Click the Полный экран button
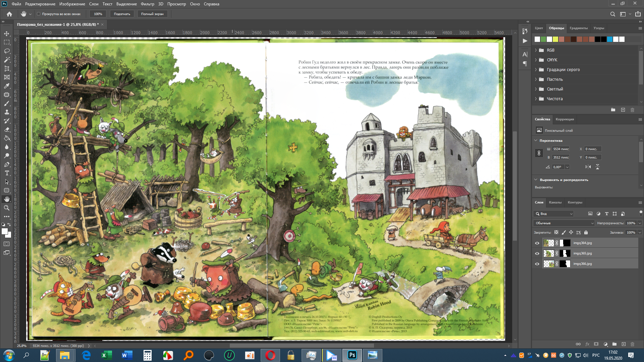 click(152, 14)
